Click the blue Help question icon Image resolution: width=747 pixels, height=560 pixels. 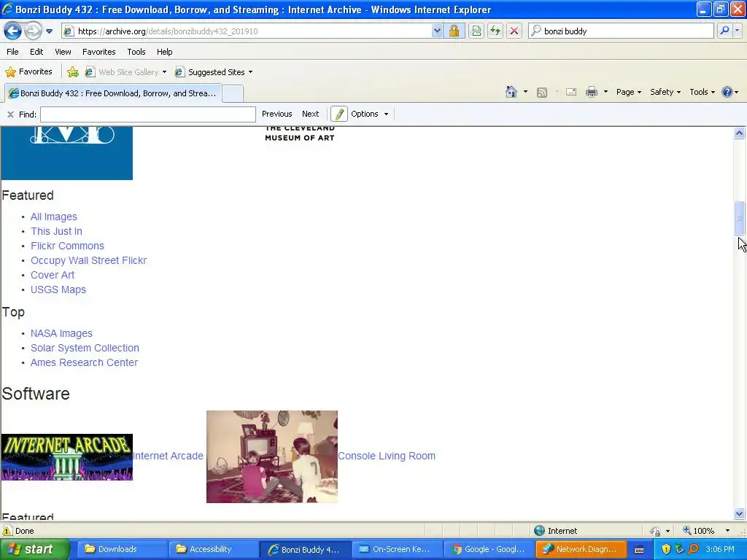point(727,92)
